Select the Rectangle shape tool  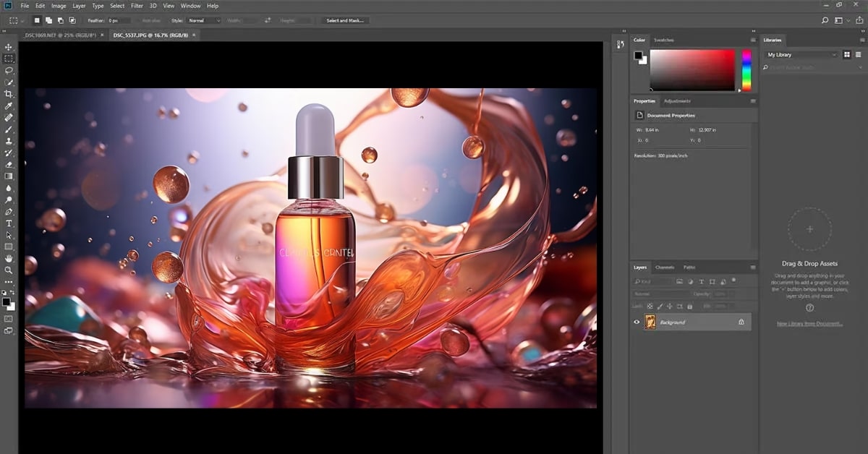click(9, 247)
